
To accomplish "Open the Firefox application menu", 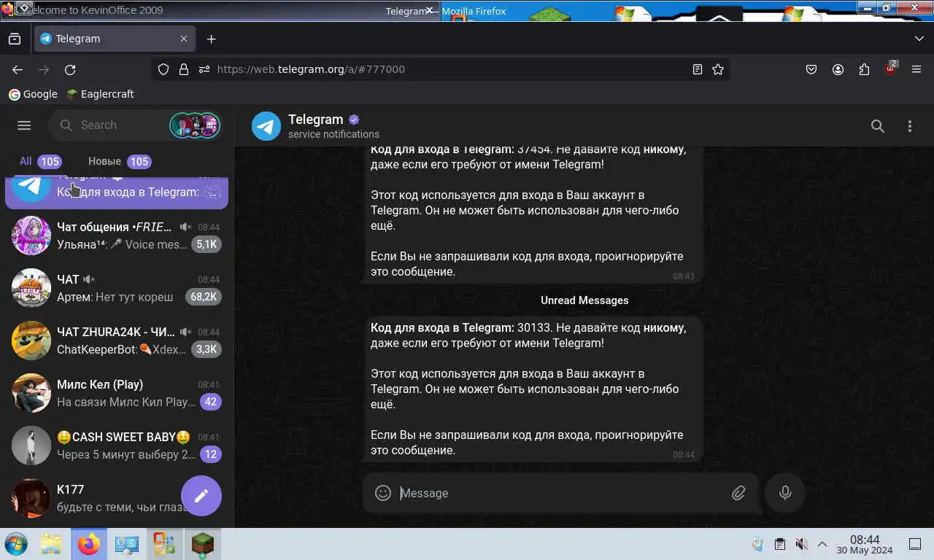I will 916,69.
